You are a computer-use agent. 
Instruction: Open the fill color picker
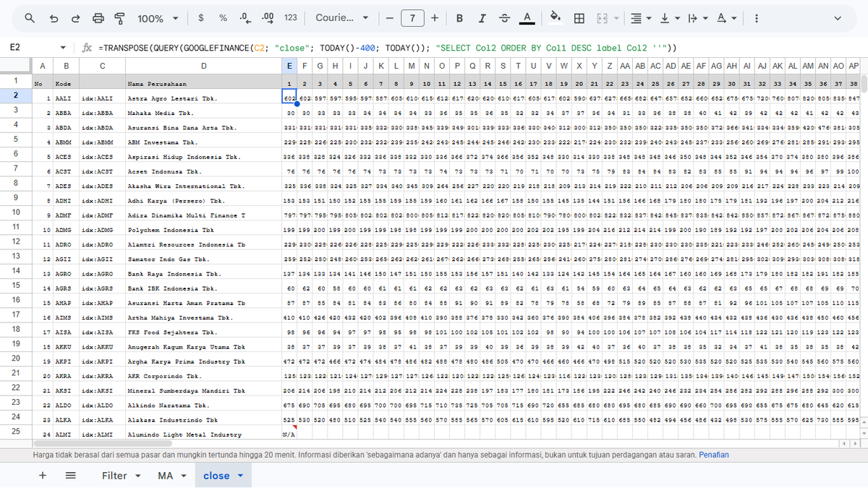(556, 18)
